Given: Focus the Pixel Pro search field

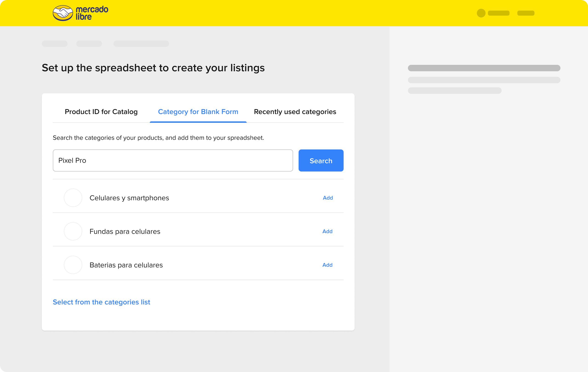Looking at the screenshot, I should tap(173, 160).
